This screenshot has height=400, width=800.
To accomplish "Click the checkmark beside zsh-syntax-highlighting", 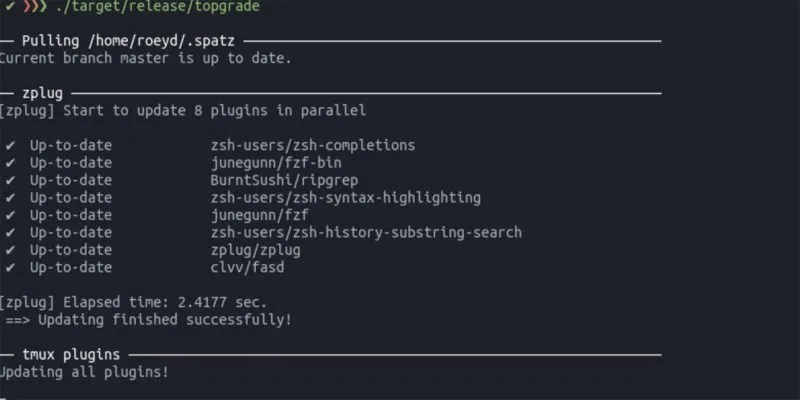I will coord(10,198).
